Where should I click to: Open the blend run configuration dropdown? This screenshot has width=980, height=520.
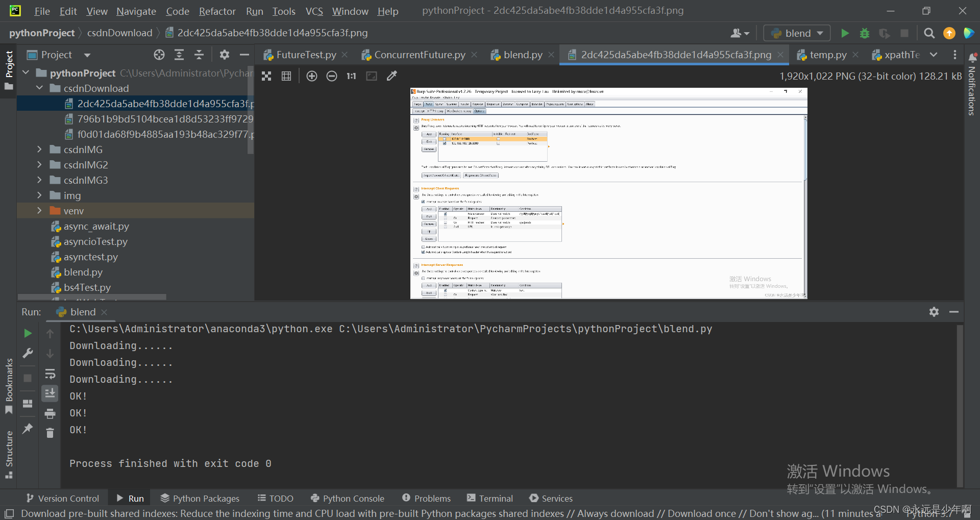pos(797,33)
